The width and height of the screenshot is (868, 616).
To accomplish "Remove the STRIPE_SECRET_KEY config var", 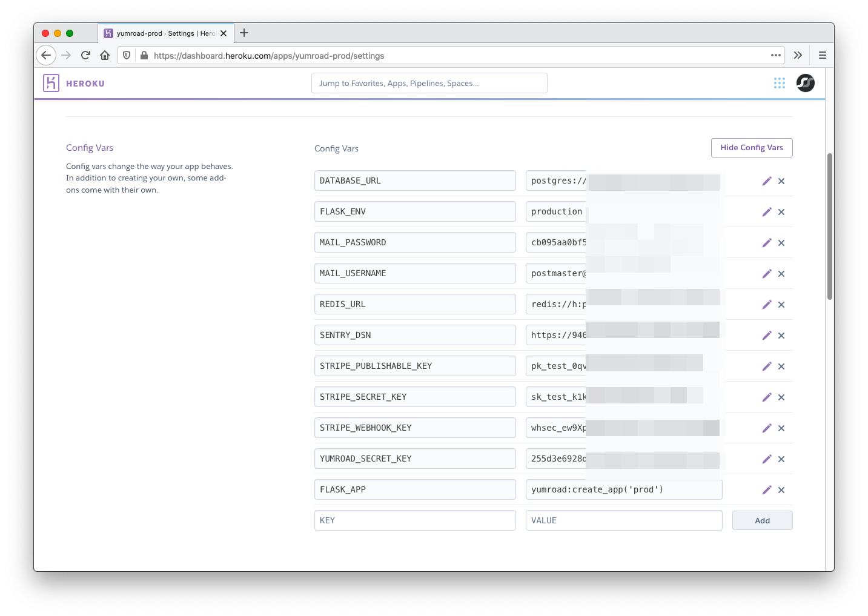I will (x=781, y=397).
